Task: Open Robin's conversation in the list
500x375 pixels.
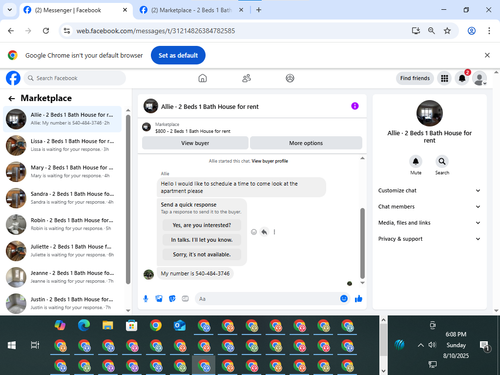Action: click(62, 224)
